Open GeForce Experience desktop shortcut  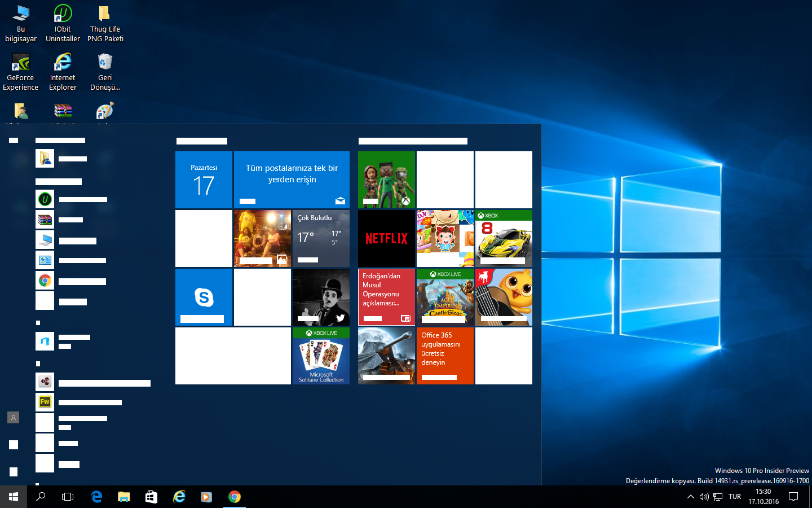pos(21,72)
